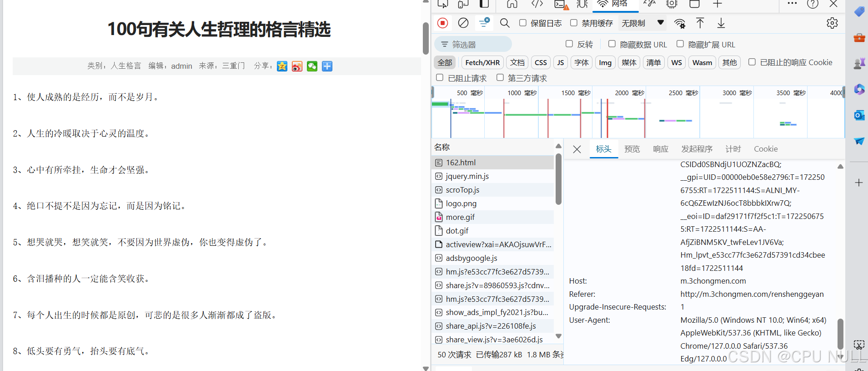Filter by Wasm type
Screen dimensions: 868x371
click(x=702, y=62)
